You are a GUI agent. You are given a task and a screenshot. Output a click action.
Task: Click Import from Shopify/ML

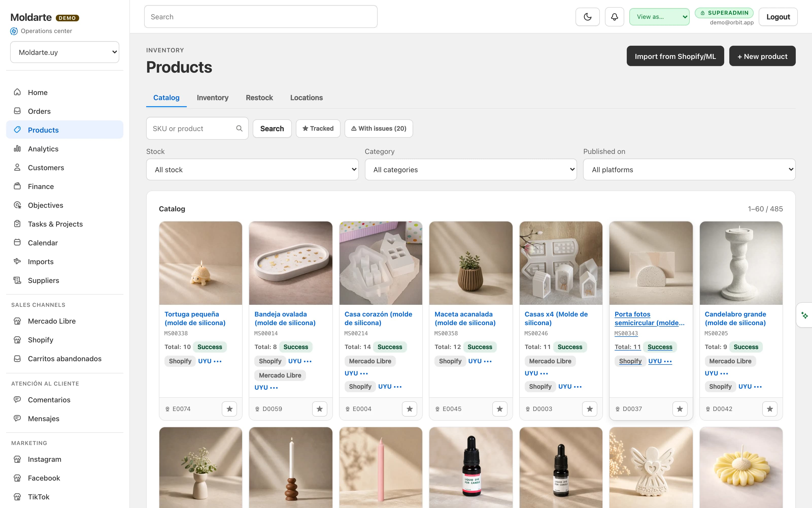point(675,56)
